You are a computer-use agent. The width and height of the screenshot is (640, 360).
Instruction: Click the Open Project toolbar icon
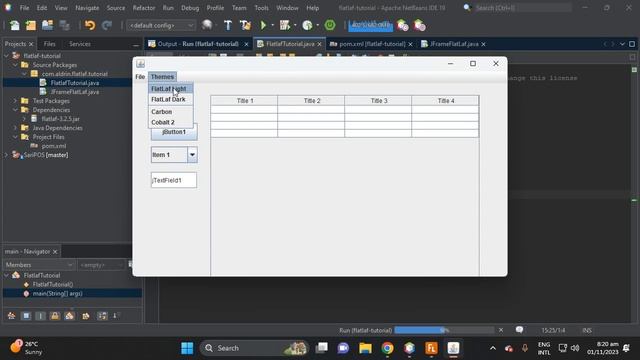(47, 26)
